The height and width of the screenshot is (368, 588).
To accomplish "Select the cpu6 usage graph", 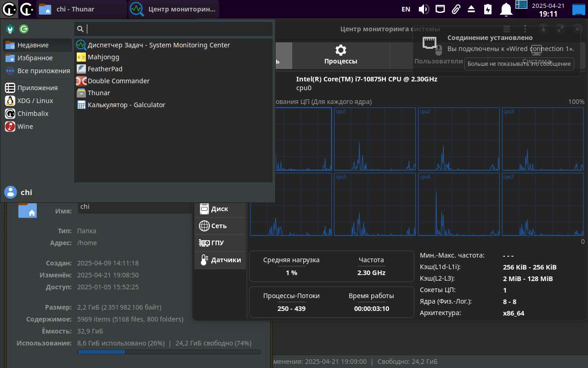I will tap(459, 204).
